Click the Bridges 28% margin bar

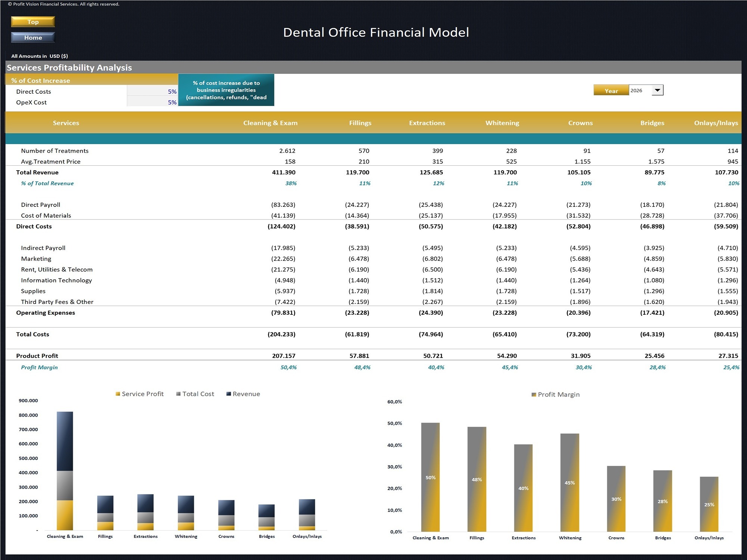[663, 501]
